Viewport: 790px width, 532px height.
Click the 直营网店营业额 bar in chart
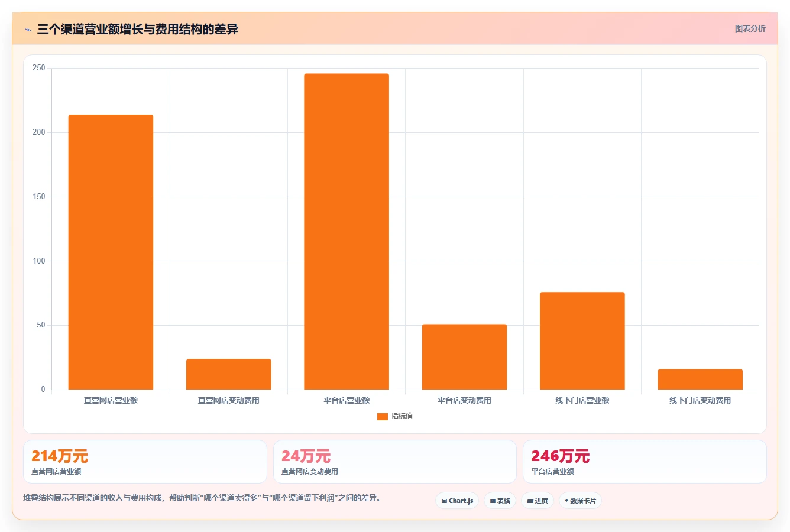pos(111,252)
